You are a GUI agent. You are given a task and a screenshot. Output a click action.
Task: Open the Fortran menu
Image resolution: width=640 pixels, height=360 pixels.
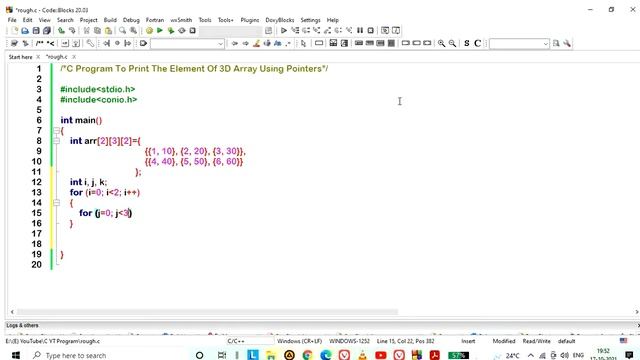point(155,20)
